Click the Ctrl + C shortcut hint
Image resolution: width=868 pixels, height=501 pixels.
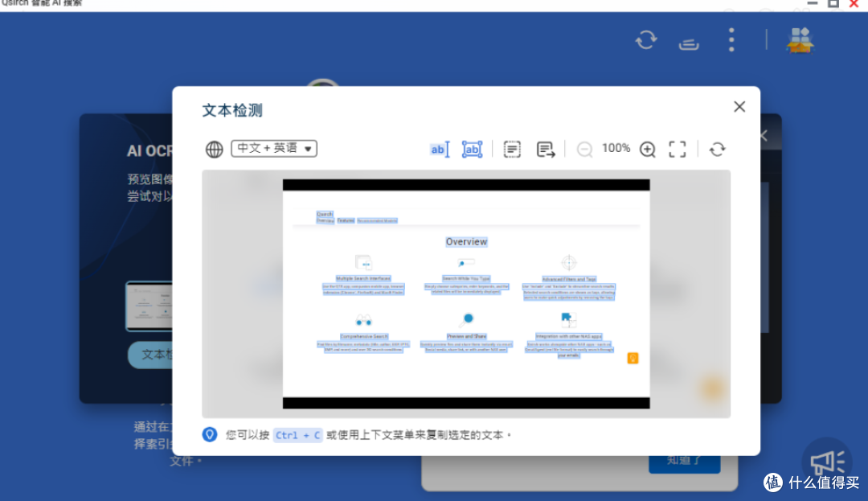pos(298,435)
